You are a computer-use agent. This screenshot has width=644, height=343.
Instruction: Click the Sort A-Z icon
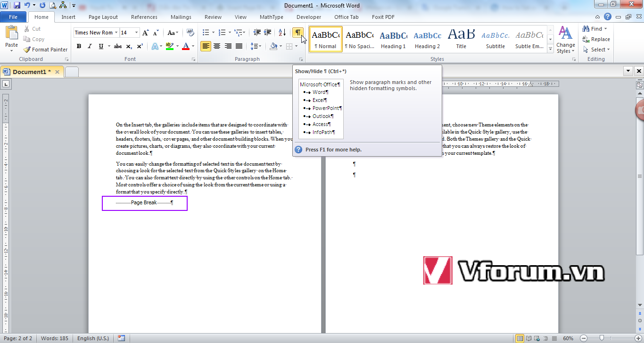pyautogui.click(x=282, y=33)
